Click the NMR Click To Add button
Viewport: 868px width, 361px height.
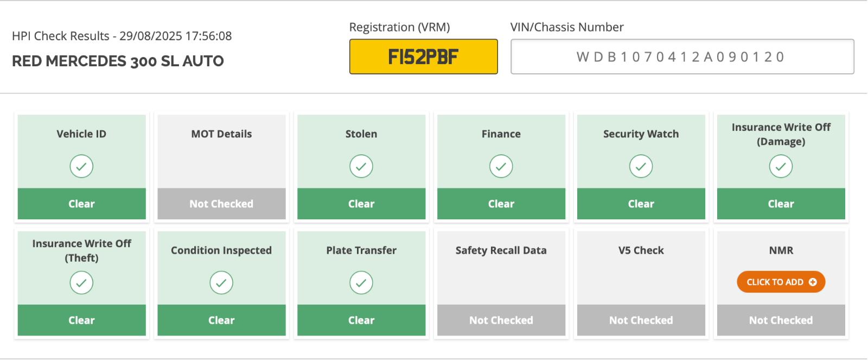point(781,282)
